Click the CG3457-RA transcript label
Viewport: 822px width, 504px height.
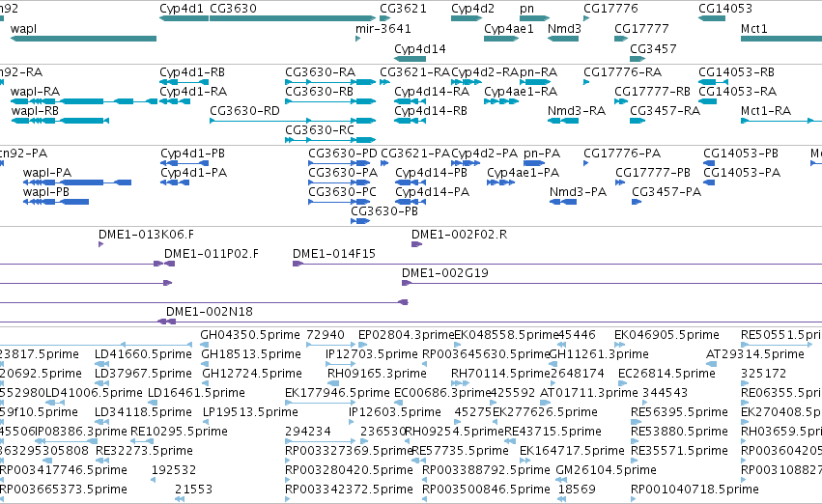click(665, 110)
